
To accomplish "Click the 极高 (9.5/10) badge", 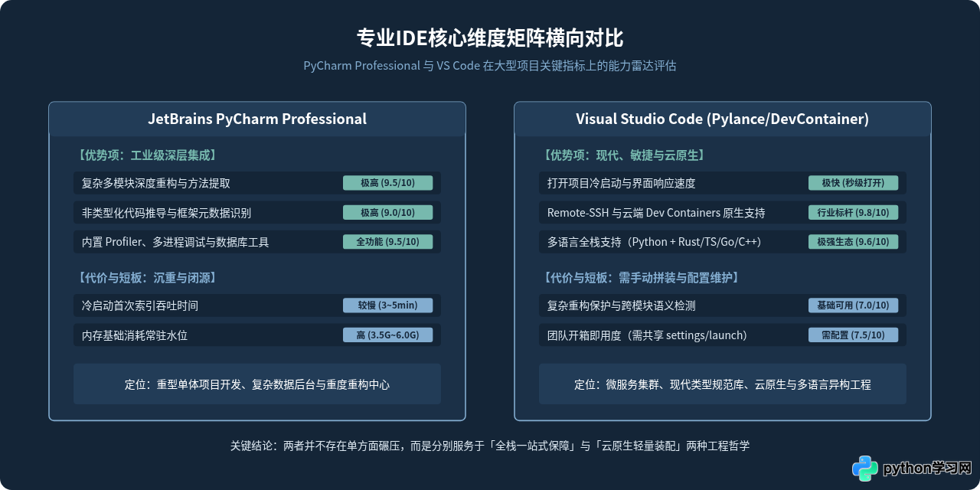I will pyautogui.click(x=387, y=183).
